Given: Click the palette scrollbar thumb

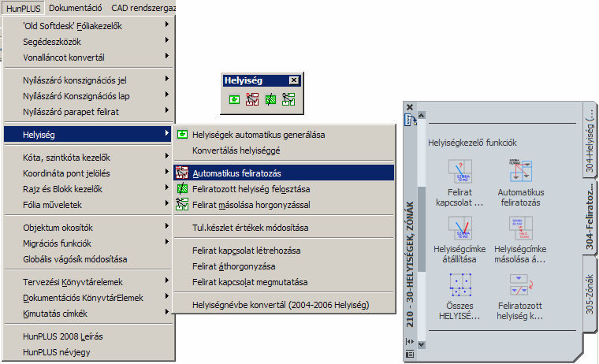Looking at the screenshot, I should tap(422, 229).
